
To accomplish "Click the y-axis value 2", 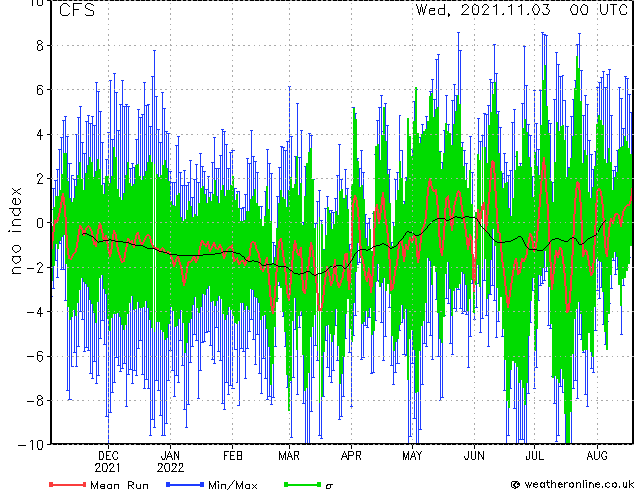I will tap(40, 179).
